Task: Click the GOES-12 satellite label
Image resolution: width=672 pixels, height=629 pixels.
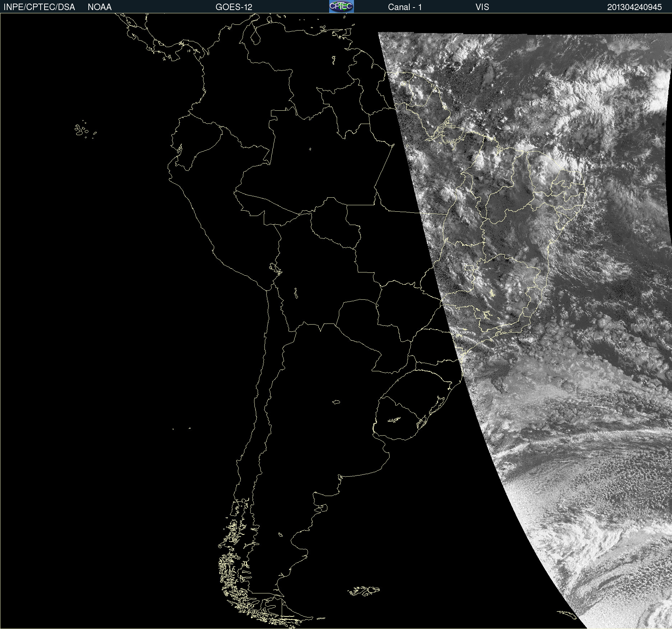Action: point(234,7)
